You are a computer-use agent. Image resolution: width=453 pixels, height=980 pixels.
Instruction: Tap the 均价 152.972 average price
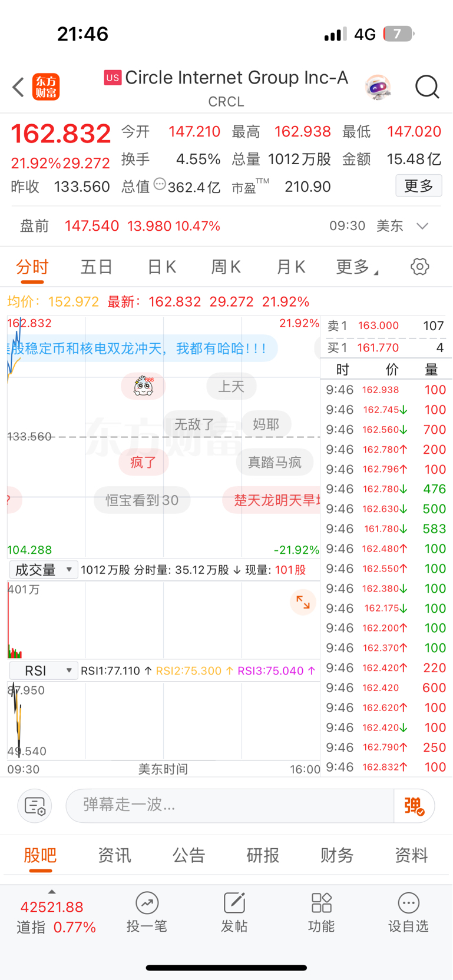click(53, 302)
